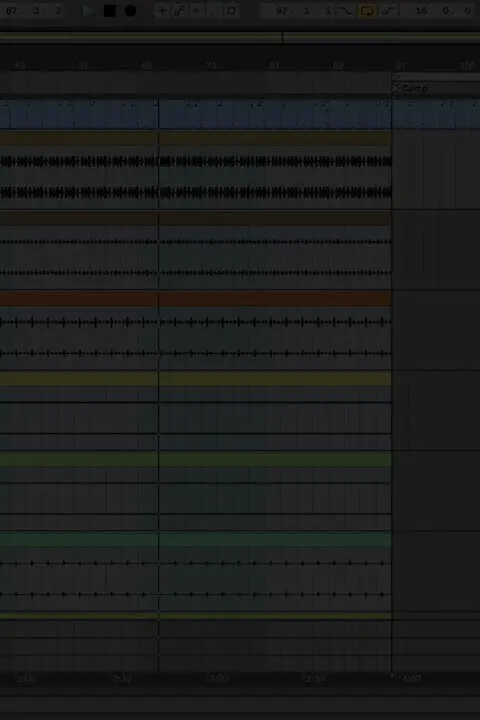Click the loop length field showing 16
The image size is (480, 720).
point(421,11)
